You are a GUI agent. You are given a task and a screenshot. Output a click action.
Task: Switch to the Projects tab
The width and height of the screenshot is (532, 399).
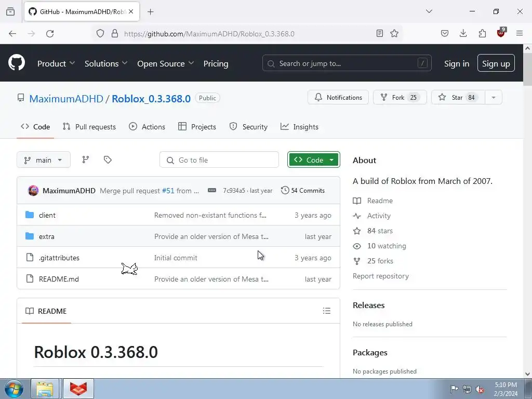197,127
